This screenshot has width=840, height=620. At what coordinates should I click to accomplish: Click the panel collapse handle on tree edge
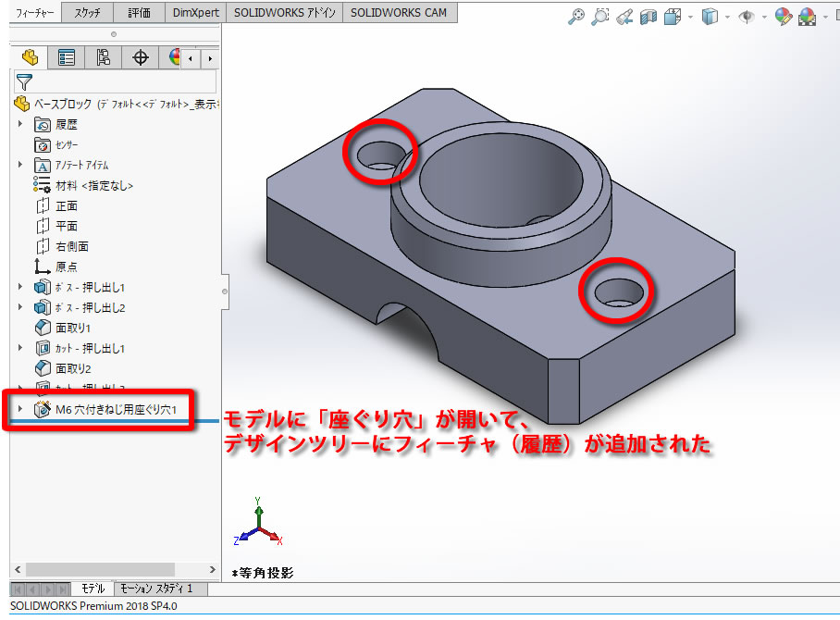[225, 291]
